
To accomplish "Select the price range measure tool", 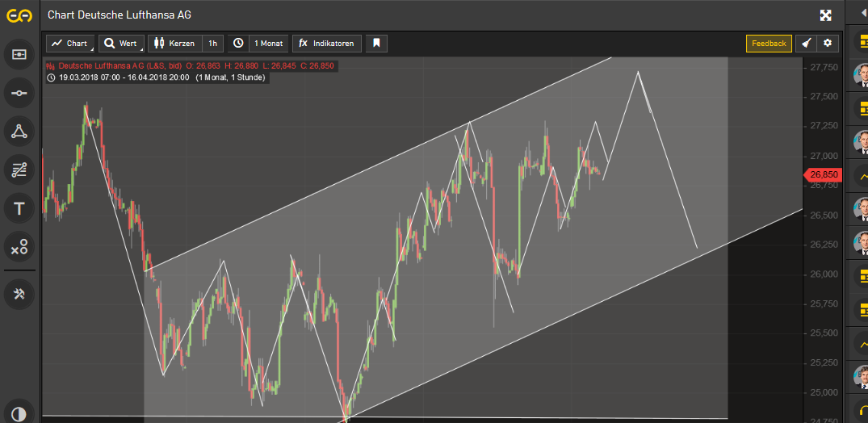I will click(x=19, y=54).
